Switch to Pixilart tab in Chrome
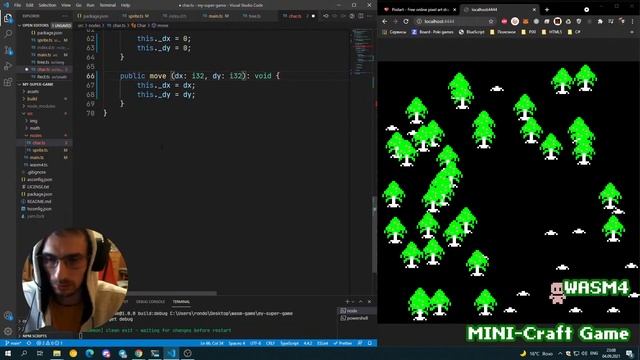640x360 pixels. pos(418,9)
